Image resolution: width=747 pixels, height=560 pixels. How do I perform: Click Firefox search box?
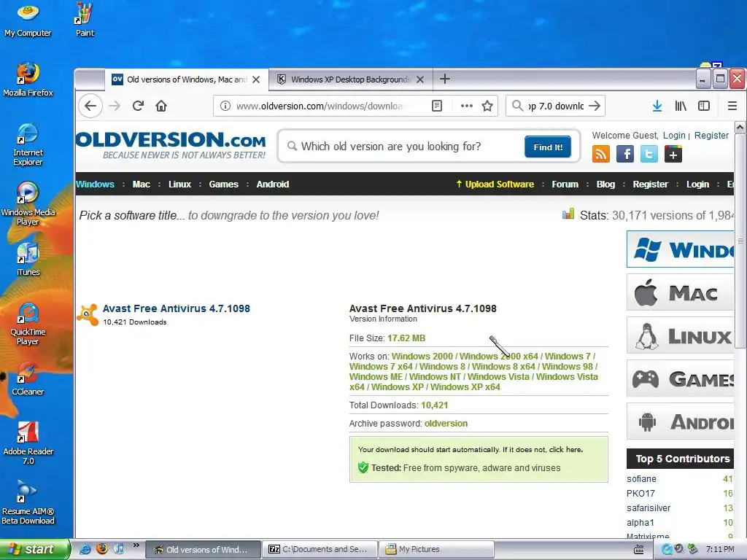click(555, 106)
